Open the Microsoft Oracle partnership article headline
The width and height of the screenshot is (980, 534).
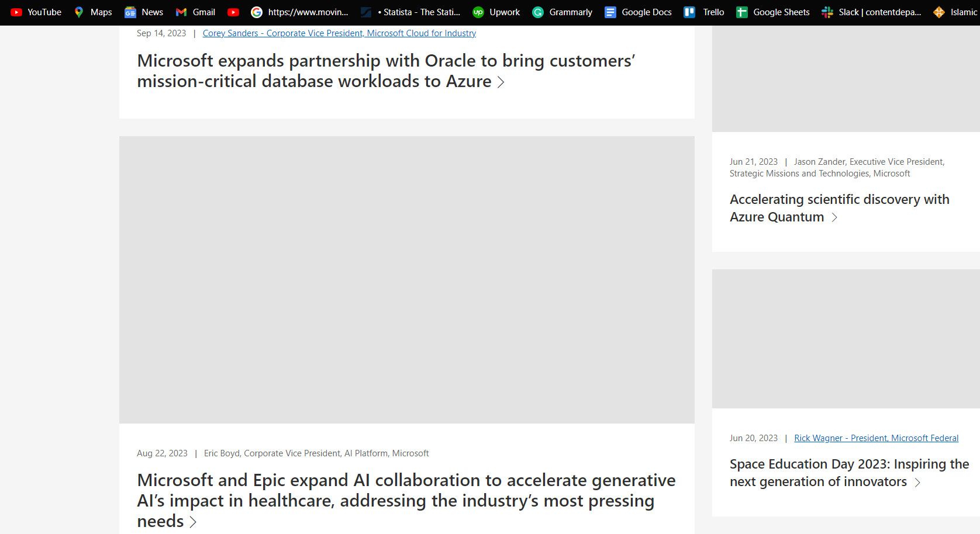pyautogui.click(x=386, y=71)
